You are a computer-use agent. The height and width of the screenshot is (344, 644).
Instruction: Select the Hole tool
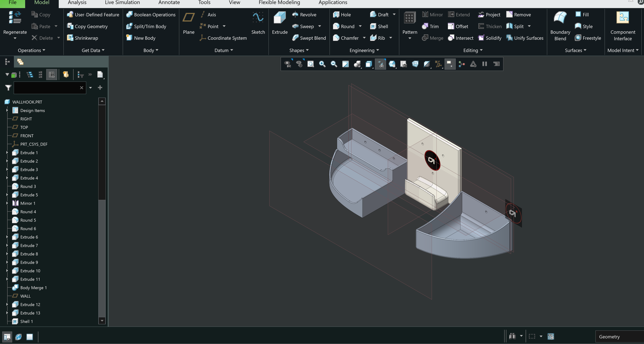point(342,15)
